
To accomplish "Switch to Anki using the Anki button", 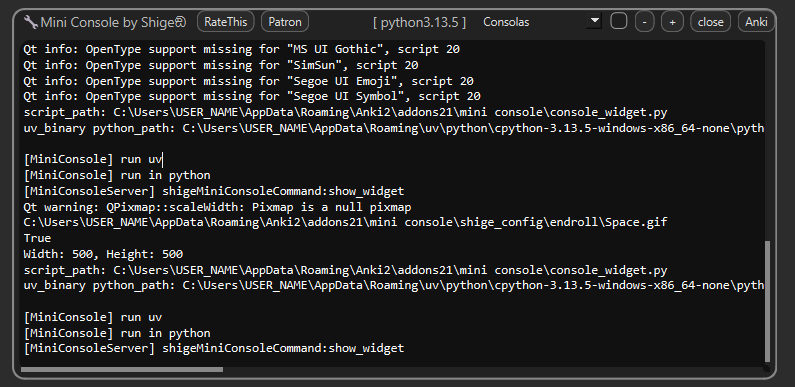I will coord(756,22).
